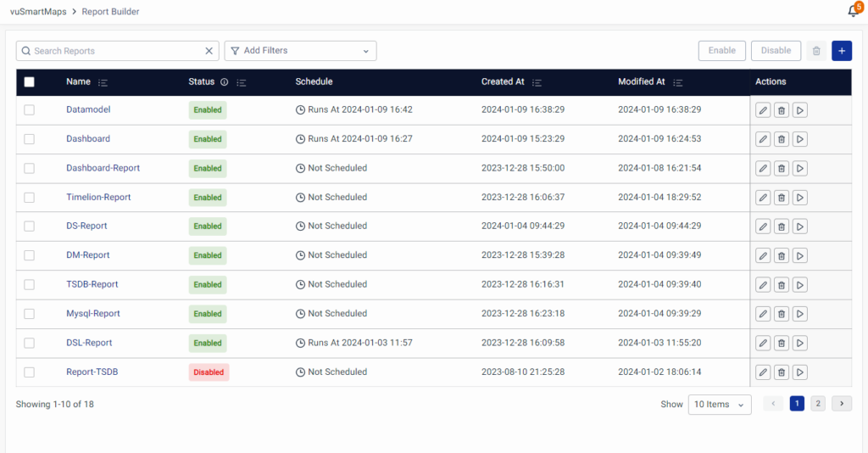868x453 pixels.
Task: Expand the 10 Items page-size dropdown
Action: (719, 405)
